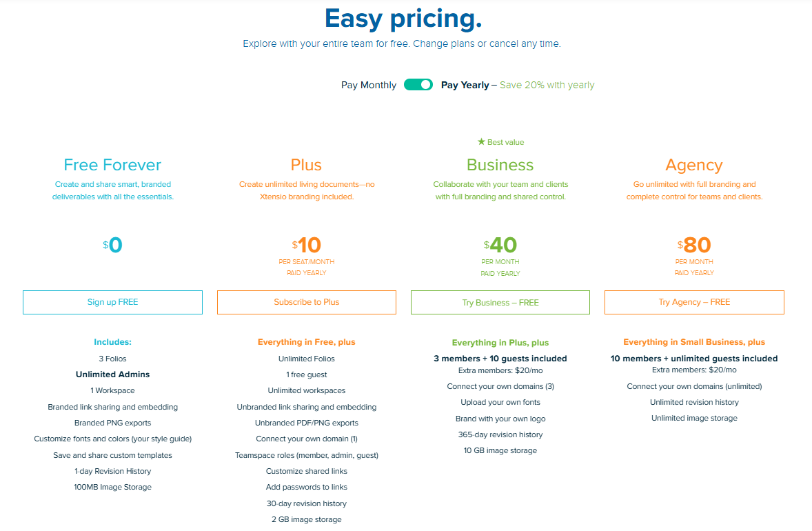Image resolution: width=812 pixels, height=531 pixels.
Task: Click Try Business – FREE
Action: click(500, 302)
